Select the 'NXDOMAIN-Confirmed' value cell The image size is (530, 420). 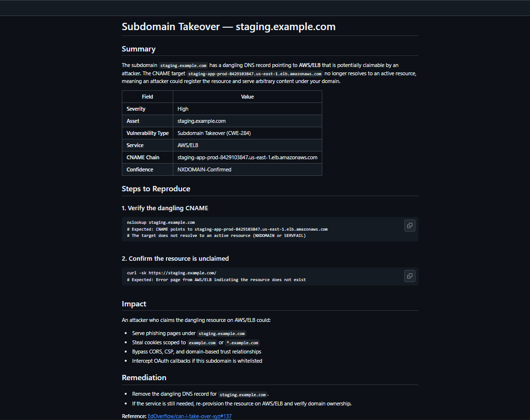point(248,170)
